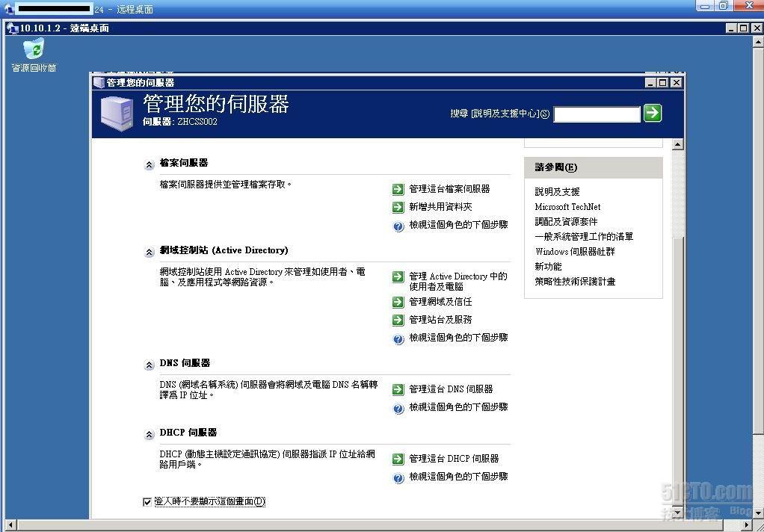Screen dimensions: 764x532
Task: Click the green arrow beside 管理站台及服務
Action: tap(398, 320)
